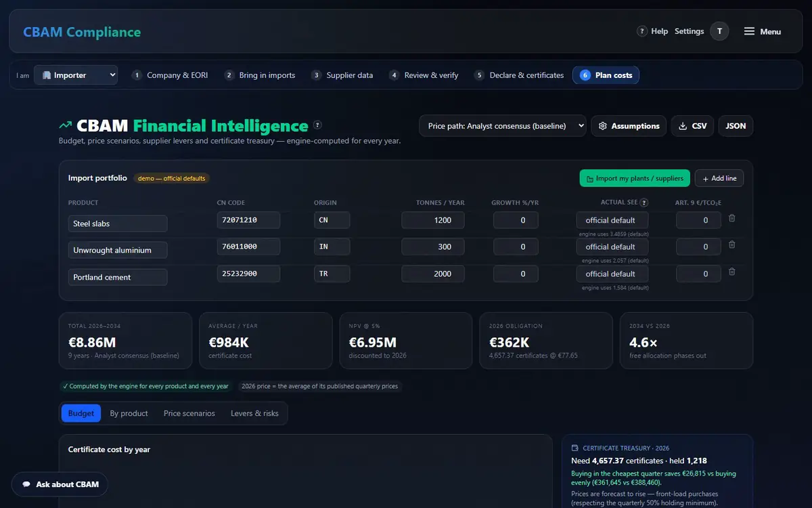Click the tonnes field showing 2000
Viewport: 812px width, 508px height.
[433, 274]
